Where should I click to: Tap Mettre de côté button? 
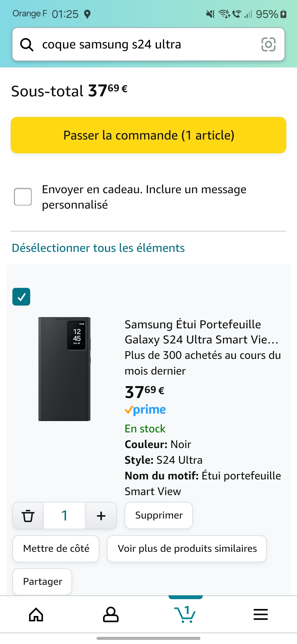tap(56, 549)
